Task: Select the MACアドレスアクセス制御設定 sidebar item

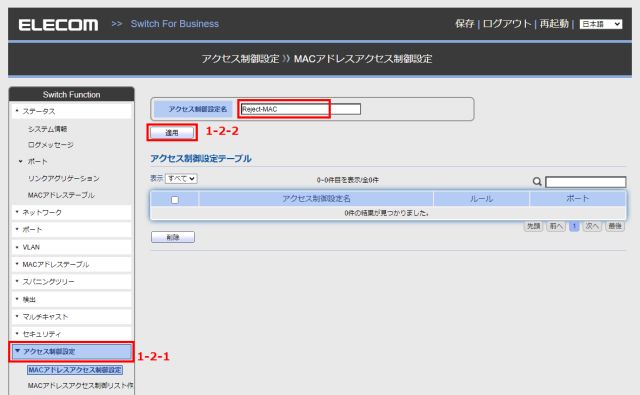Action: [x=75, y=370]
